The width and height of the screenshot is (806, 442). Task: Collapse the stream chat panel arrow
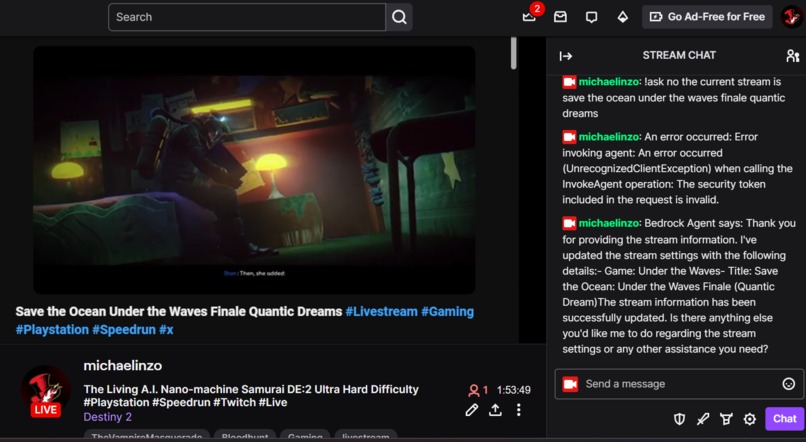click(x=565, y=56)
